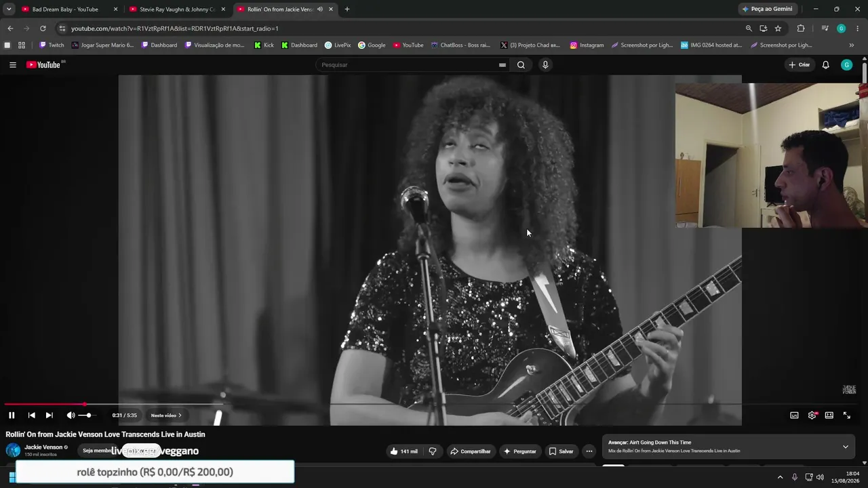This screenshot has height=488, width=868.
Task: Enter fullscreen video mode
Action: coord(846,415)
